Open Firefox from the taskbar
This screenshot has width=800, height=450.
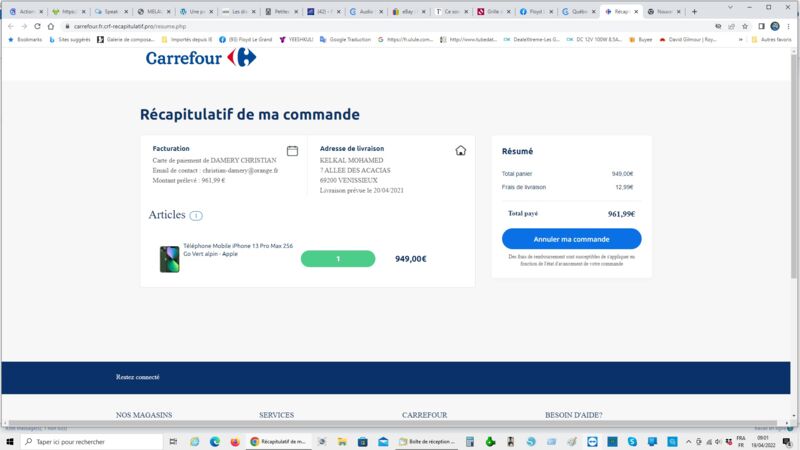click(x=235, y=441)
